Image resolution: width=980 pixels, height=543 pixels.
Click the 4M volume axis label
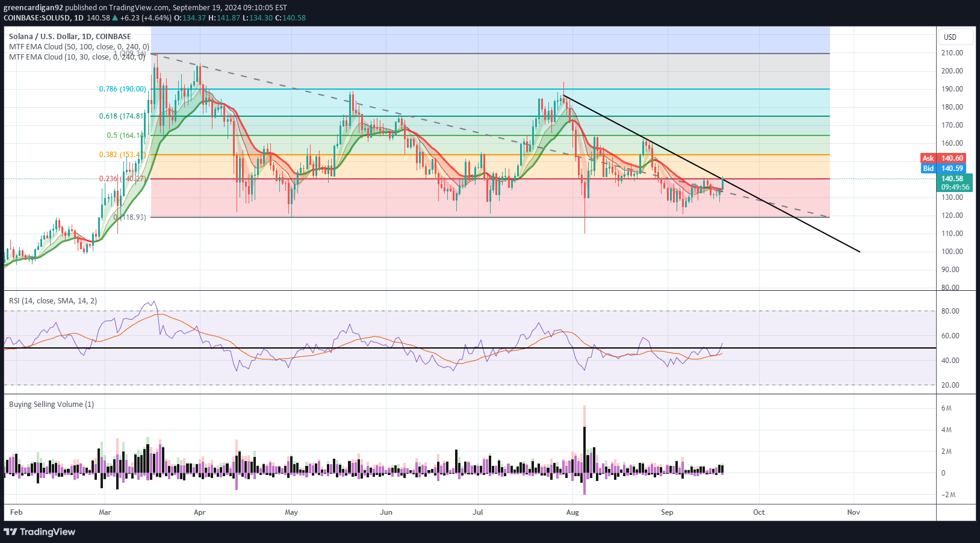tap(946, 430)
